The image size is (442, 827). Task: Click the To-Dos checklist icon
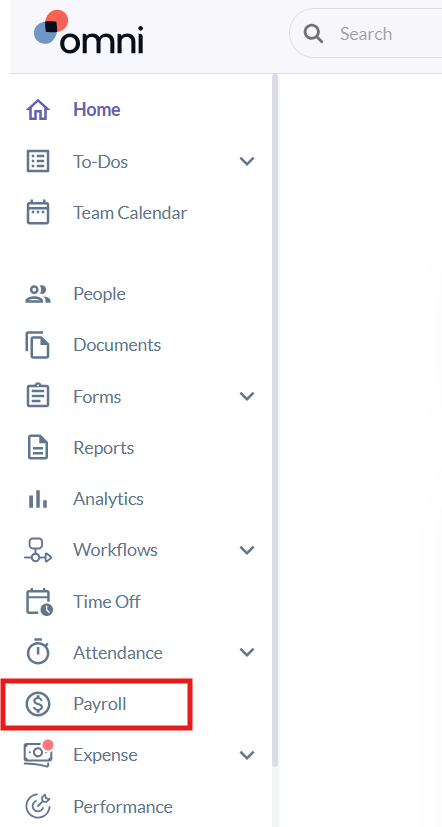pyautogui.click(x=38, y=161)
